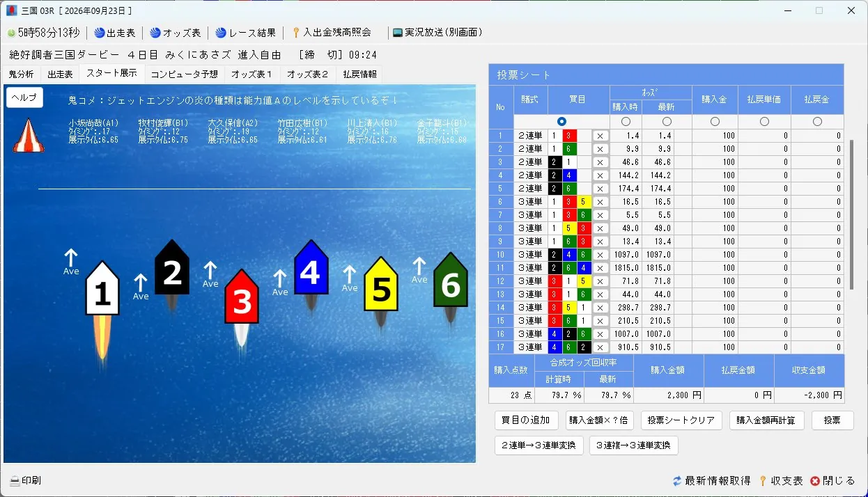868x497 pixels.
Task: Click the 購入金額再計算 button
Action: [767, 420]
